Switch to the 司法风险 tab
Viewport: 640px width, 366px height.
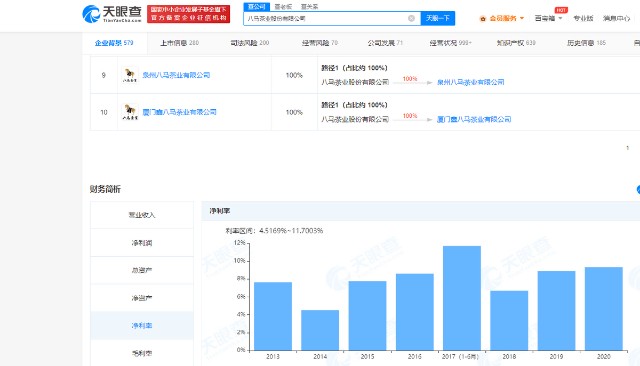pos(249,43)
